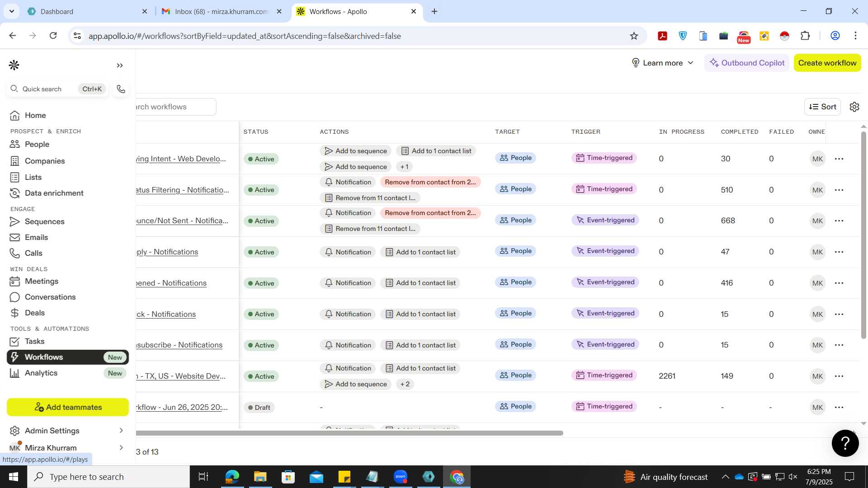Expand Admin Settings chevron
This screenshot has width=868, height=488.
tap(121, 431)
